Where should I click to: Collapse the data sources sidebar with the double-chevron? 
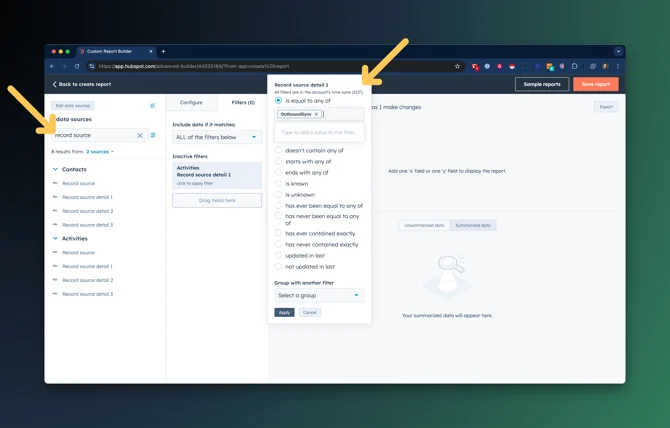[153, 106]
